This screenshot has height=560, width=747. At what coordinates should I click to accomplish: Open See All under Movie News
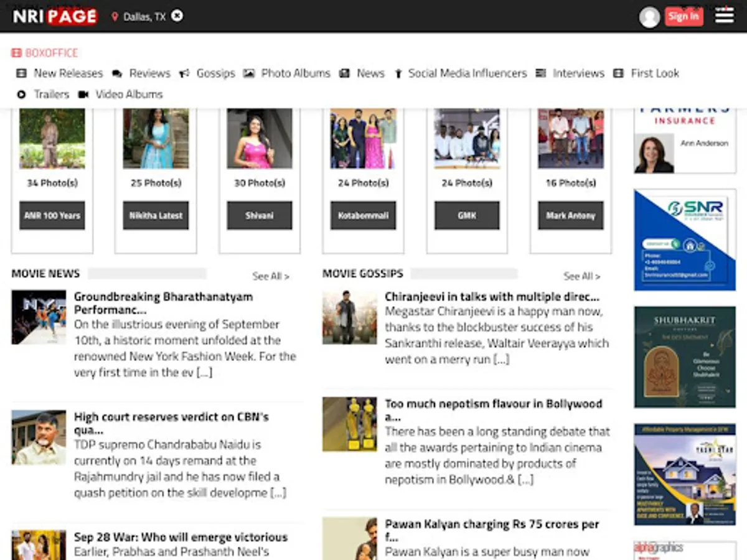(x=271, y=276)
